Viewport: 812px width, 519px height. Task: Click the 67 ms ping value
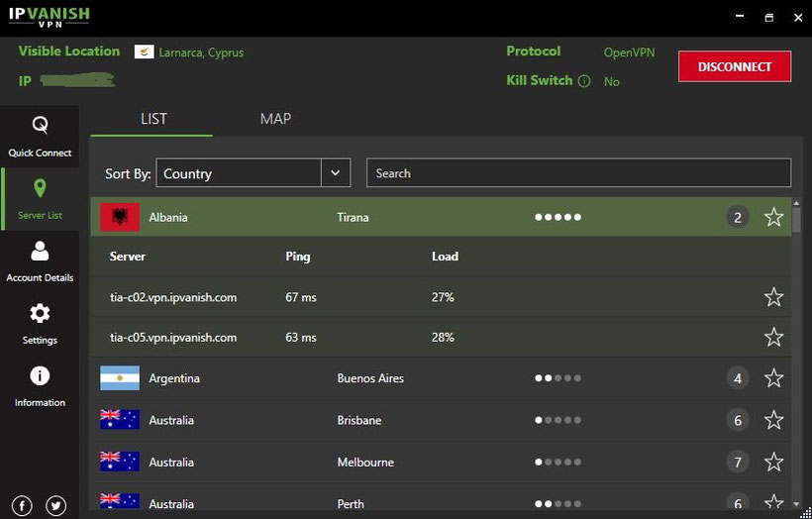click(301, 297)
